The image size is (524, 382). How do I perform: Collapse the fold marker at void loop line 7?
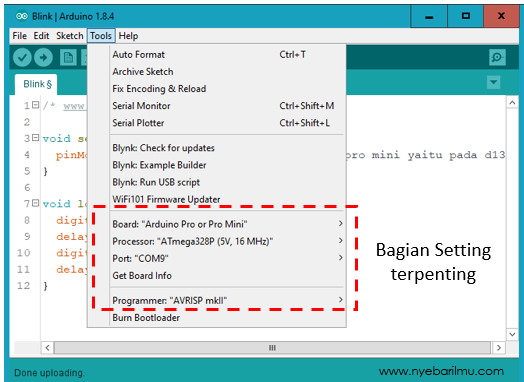click(35, 203)
